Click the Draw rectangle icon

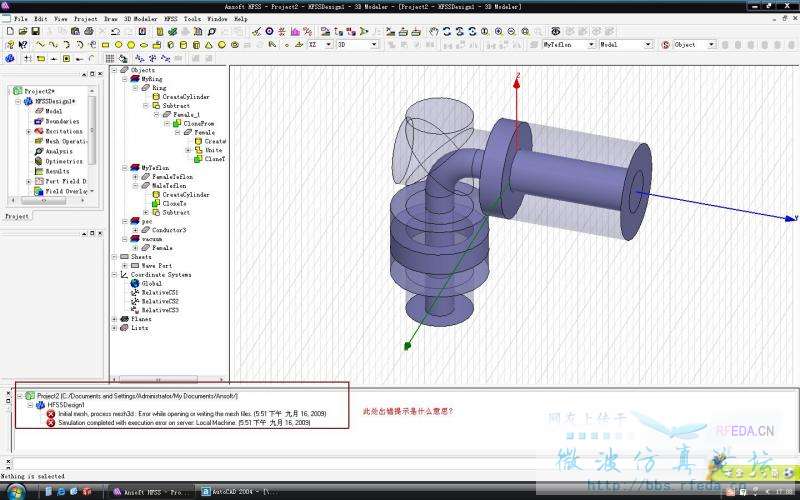coord(105,45)
